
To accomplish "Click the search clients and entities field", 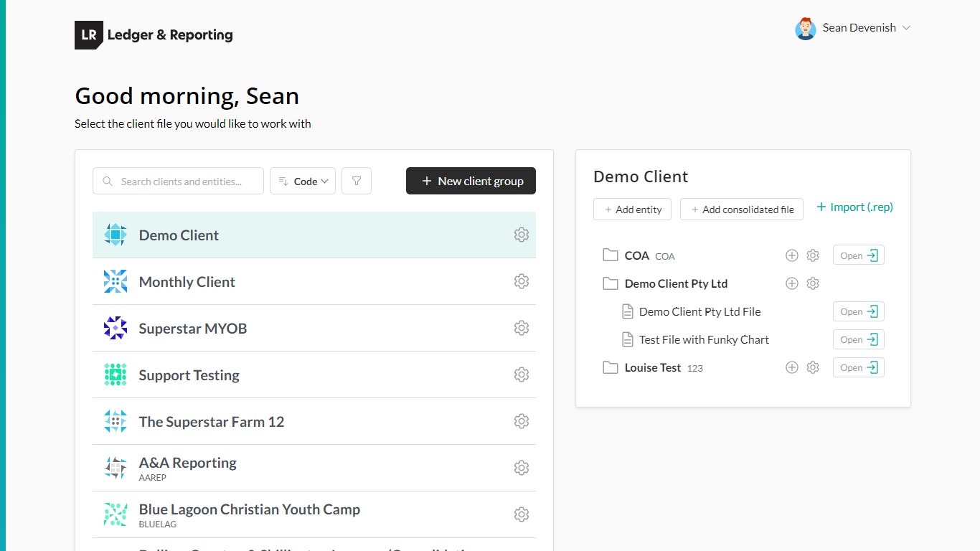I will [x=182, y=182].
